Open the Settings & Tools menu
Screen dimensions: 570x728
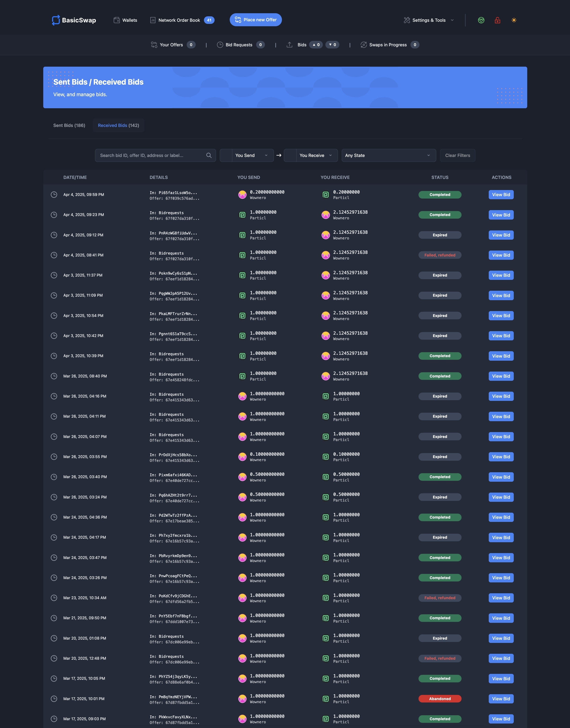coord(428,20)
